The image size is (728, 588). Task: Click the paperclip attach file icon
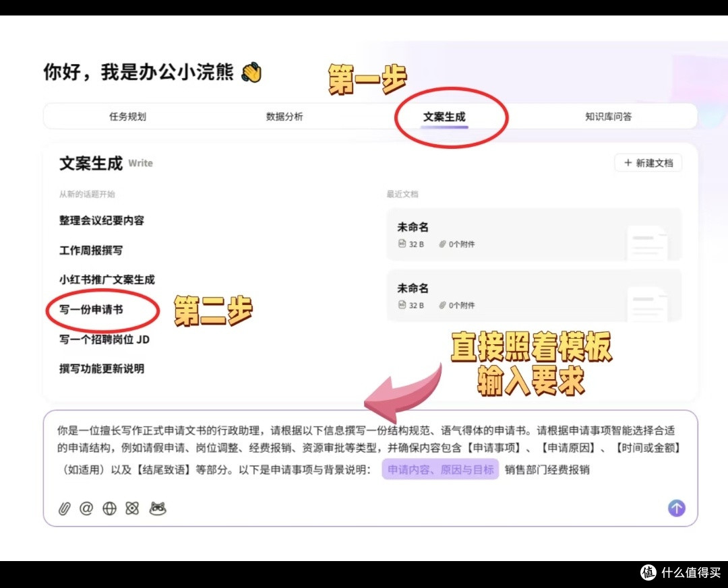coord(64,509)
